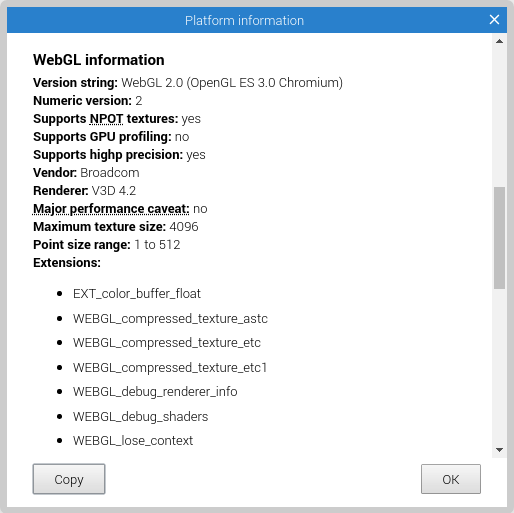Close the Platform information dialog

coord(494,20)
